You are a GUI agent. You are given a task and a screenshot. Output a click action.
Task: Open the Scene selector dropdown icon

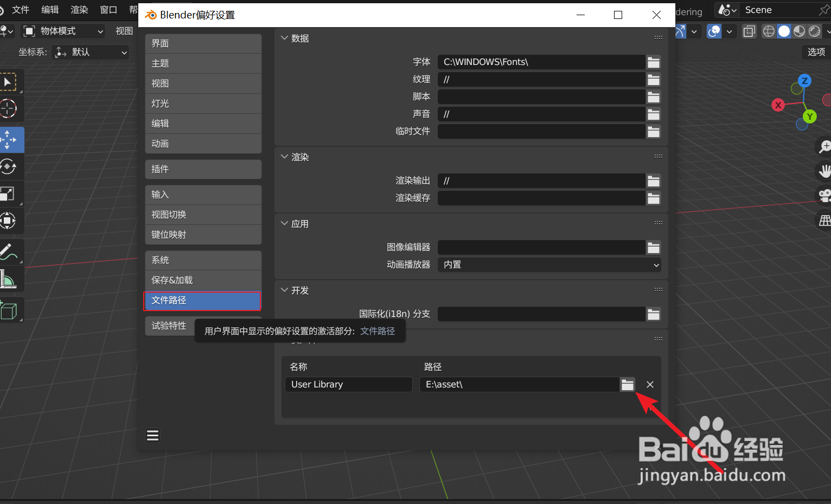[x=727, y=10]
